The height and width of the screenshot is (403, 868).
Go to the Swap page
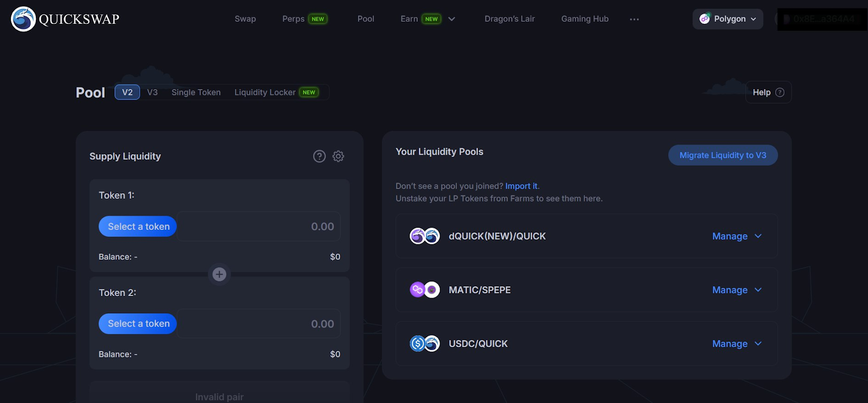pos(245,19)
